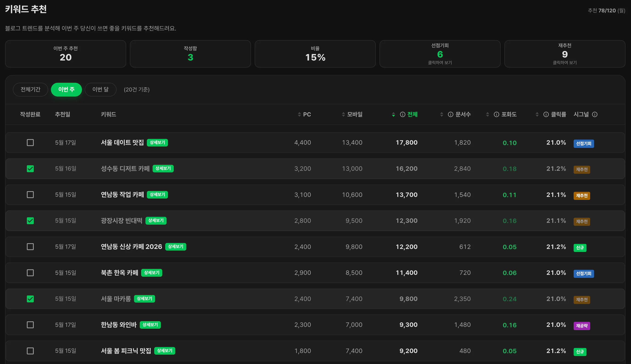Sort by 모바일 column arrows

343,115
